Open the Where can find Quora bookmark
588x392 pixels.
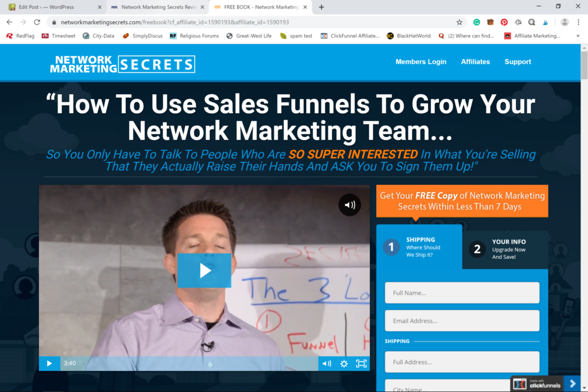[466, 36]
